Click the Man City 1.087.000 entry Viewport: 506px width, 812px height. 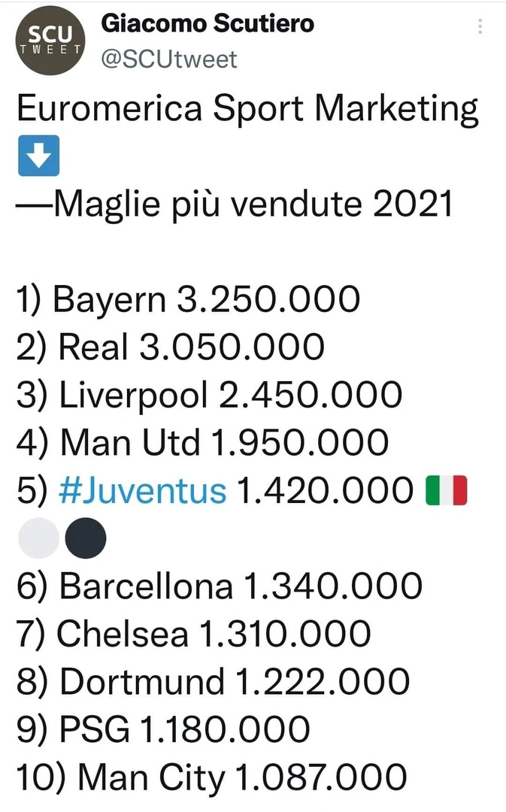tap(211, 777)
